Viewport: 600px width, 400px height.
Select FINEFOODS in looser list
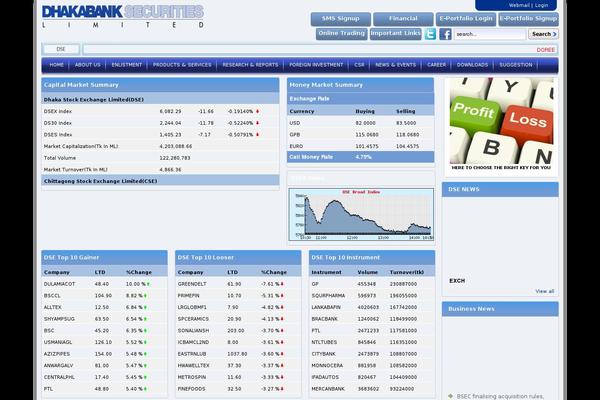pyautogui.click(x=192, y=389)
